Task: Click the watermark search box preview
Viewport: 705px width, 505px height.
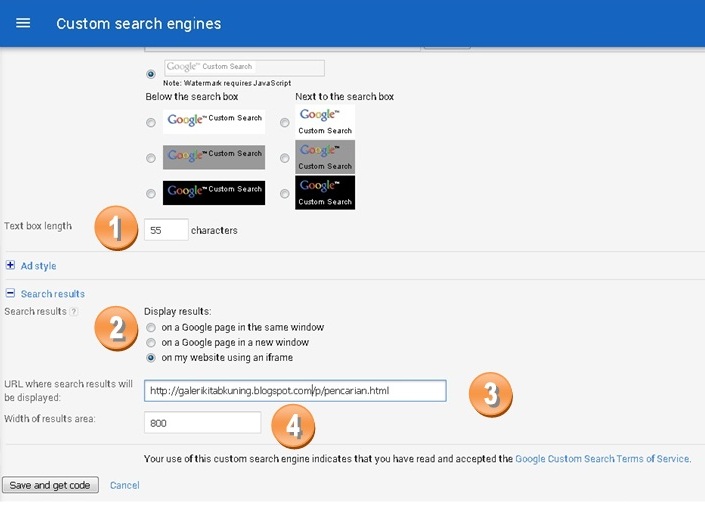Action: 244,68
